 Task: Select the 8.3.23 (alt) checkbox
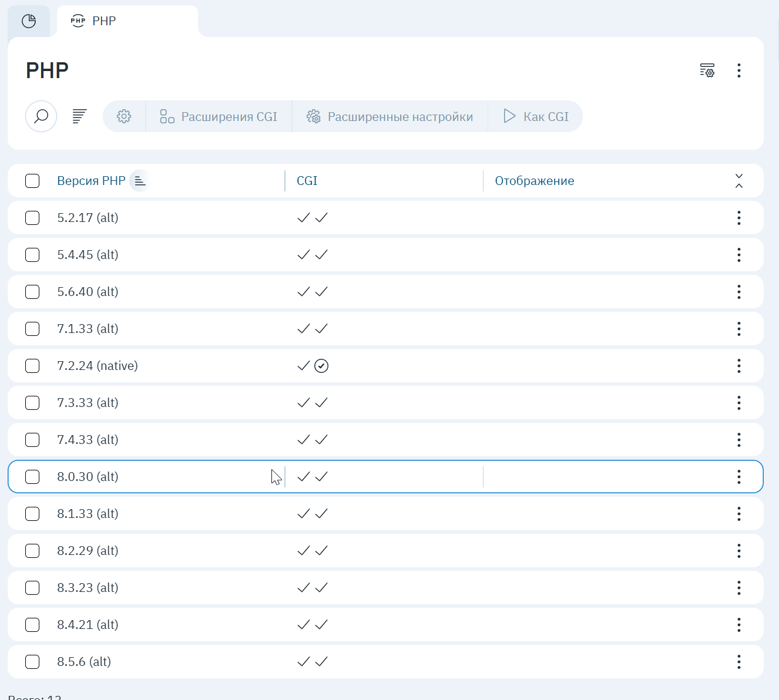(x=32, y=588)
